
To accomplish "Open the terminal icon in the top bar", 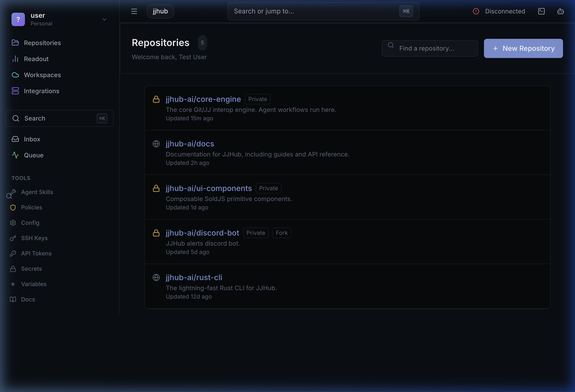I will click(x=542, y=11).
